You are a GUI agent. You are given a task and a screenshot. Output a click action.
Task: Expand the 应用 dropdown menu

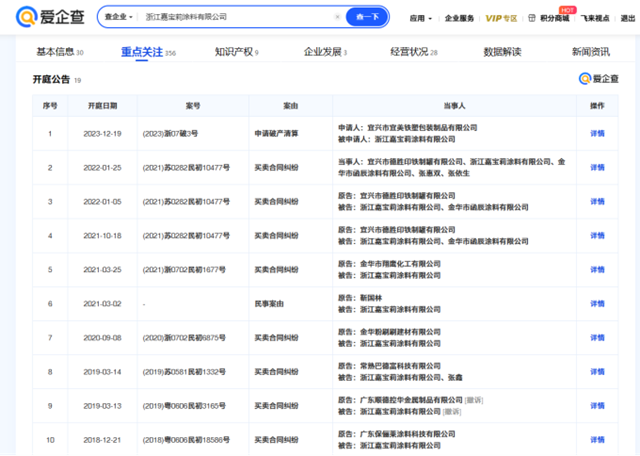[x=420, y=18]
